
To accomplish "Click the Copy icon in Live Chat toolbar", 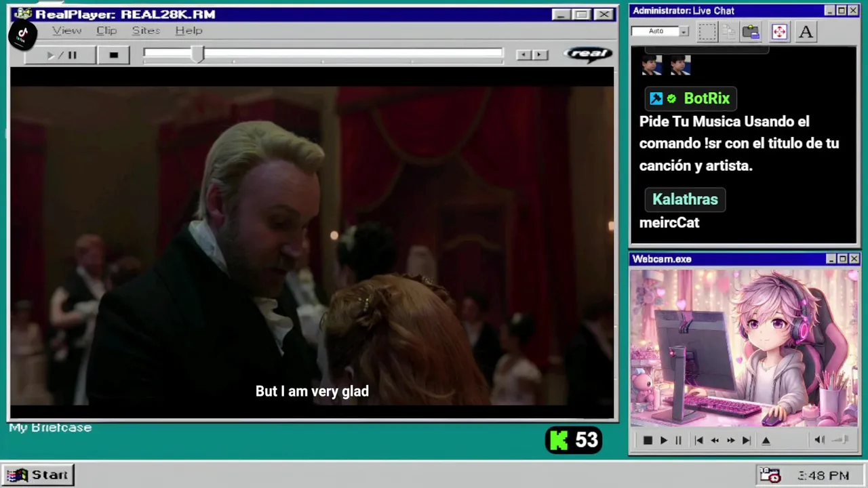I will pos(729,31).
